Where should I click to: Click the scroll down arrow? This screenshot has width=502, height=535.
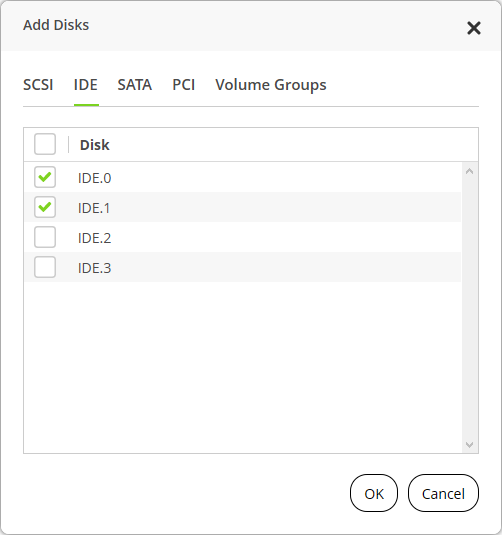(x=470, y=445)
